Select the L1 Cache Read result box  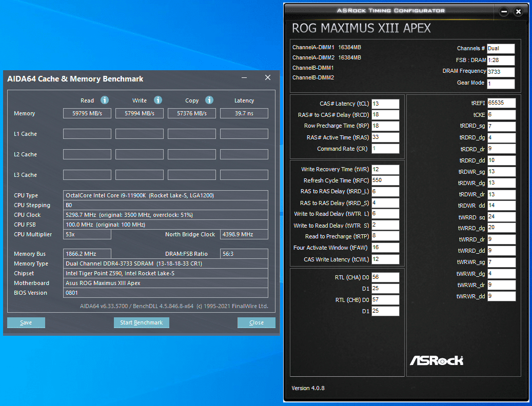[x=87, y=134]
